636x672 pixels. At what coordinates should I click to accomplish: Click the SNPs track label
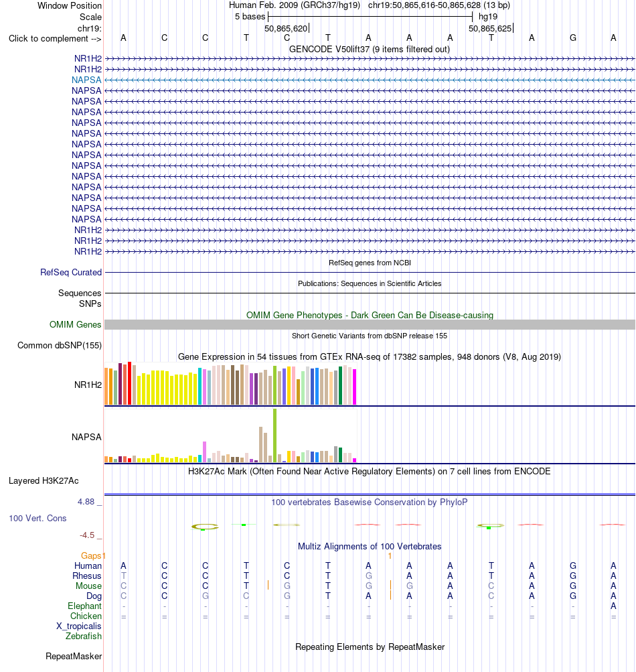click(90, 304)
